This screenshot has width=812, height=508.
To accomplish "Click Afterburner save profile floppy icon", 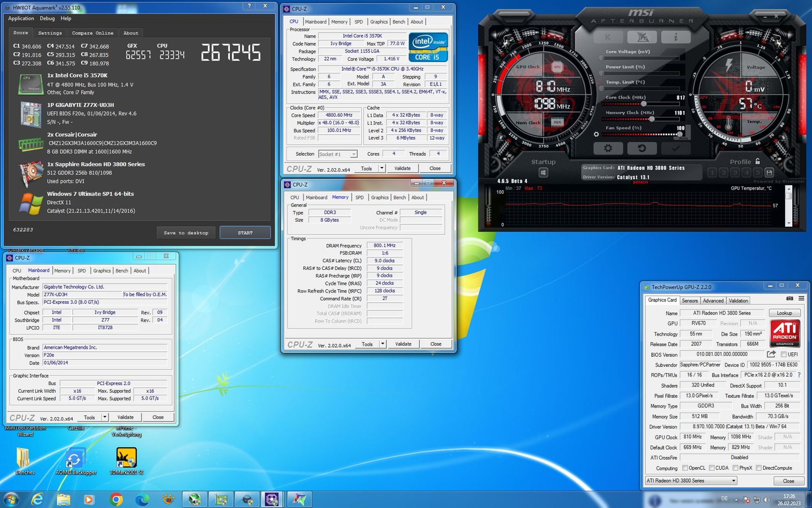I will point(769,173).
